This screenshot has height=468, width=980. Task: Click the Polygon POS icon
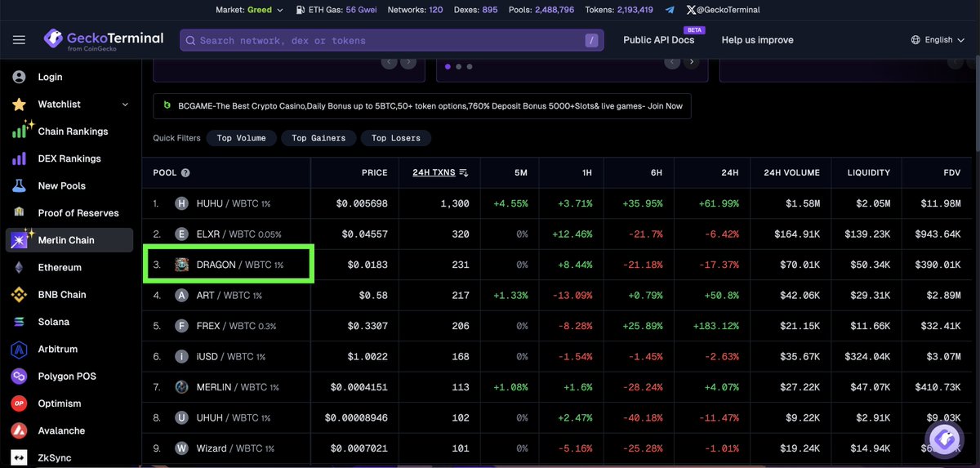pos(20,377)
